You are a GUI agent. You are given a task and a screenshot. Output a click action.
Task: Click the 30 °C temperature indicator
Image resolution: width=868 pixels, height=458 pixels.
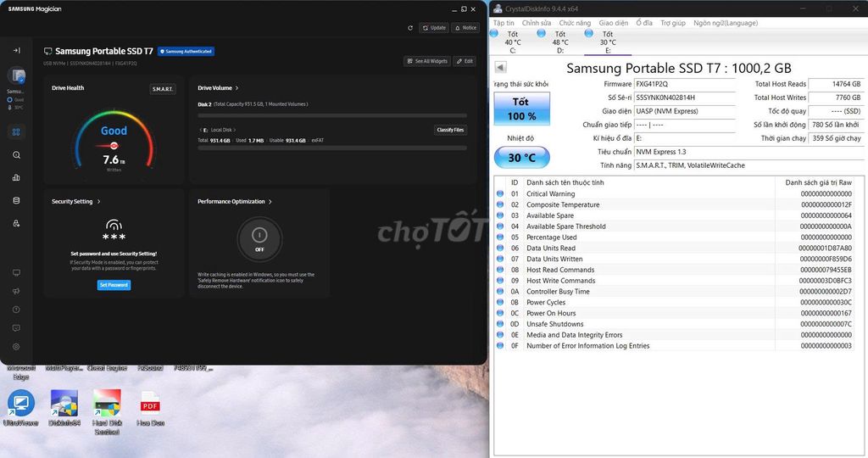pyautogui.click(x=521, y=157)
